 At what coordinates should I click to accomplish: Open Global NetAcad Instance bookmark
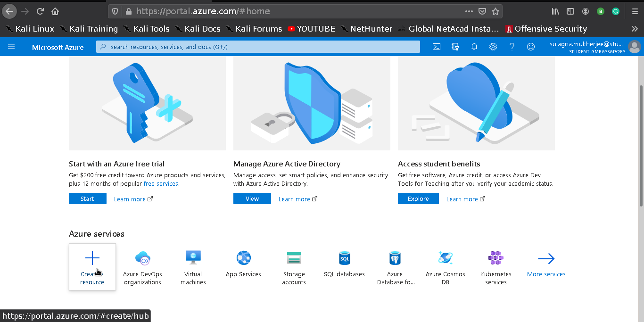[x=448, y=29]
